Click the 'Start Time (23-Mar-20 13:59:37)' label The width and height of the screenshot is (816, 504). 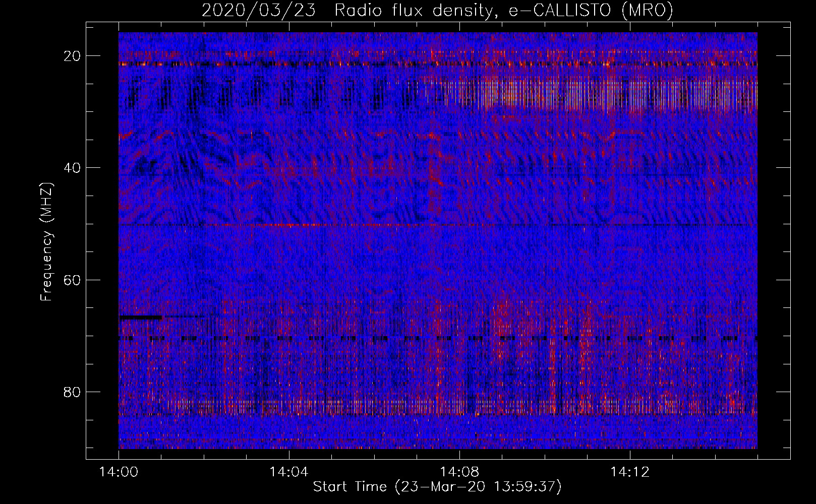click(x=437, y=487)
